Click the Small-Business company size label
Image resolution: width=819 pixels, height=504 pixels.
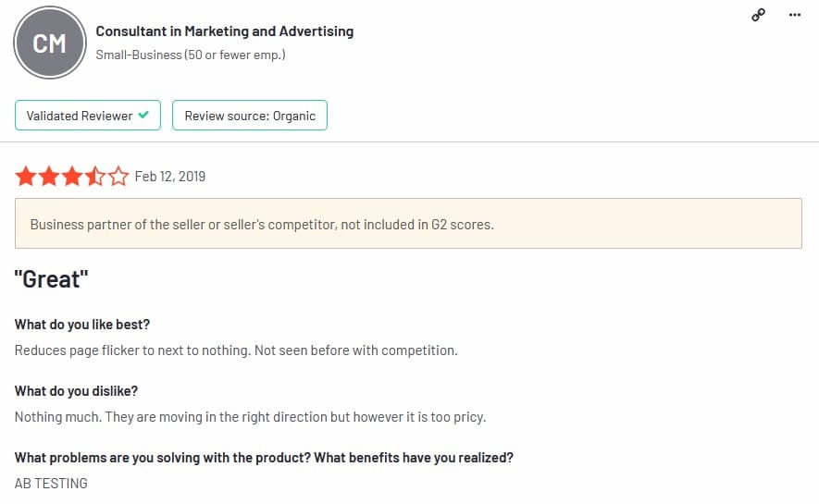click(x=191, y=55)
